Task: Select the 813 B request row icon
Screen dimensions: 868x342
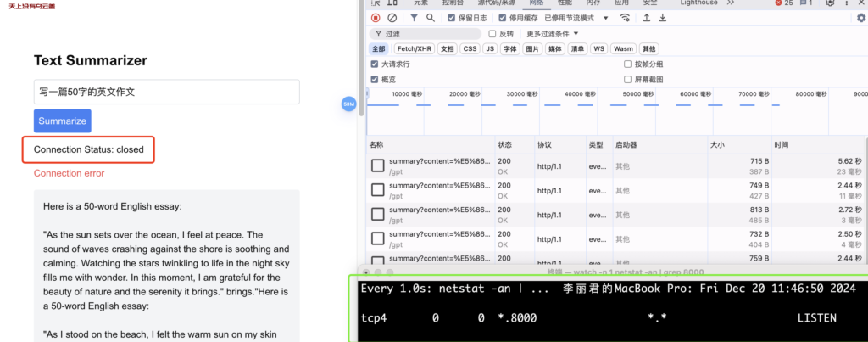Action: pos(377,215)
